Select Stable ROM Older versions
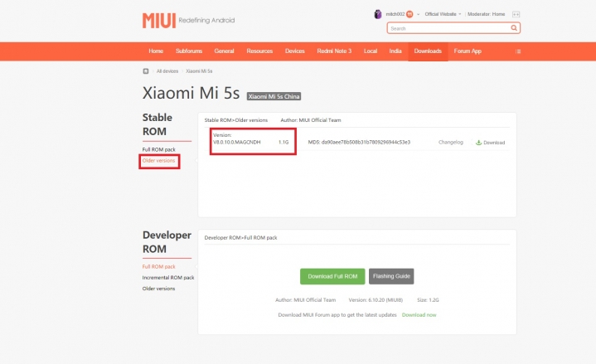The image size is (596, 364). tap(159, 161)
